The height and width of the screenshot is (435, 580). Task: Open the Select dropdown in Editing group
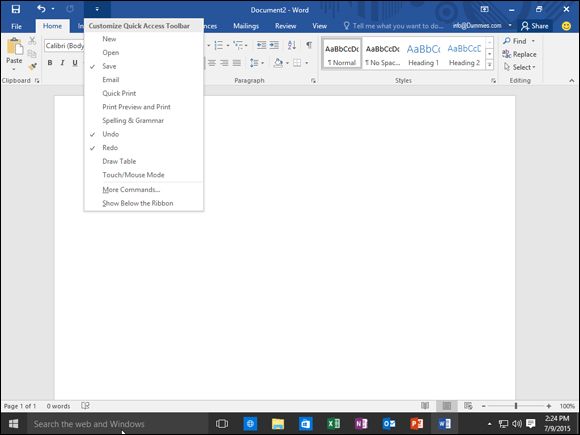520,67
